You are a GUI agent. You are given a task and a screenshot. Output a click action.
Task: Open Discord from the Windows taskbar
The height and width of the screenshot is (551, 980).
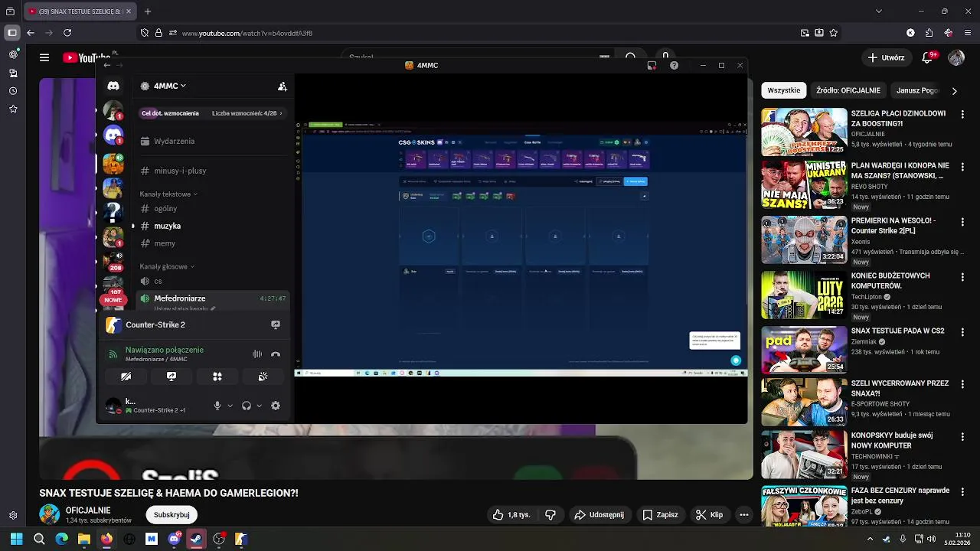coord(174,539)
